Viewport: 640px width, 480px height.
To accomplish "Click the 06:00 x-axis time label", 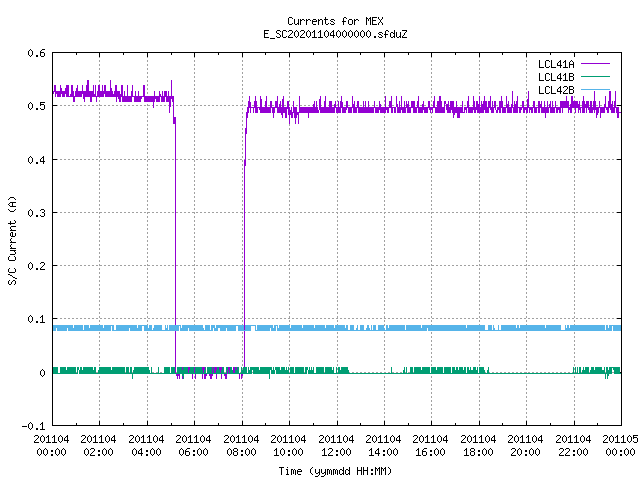I will [193, 452].
